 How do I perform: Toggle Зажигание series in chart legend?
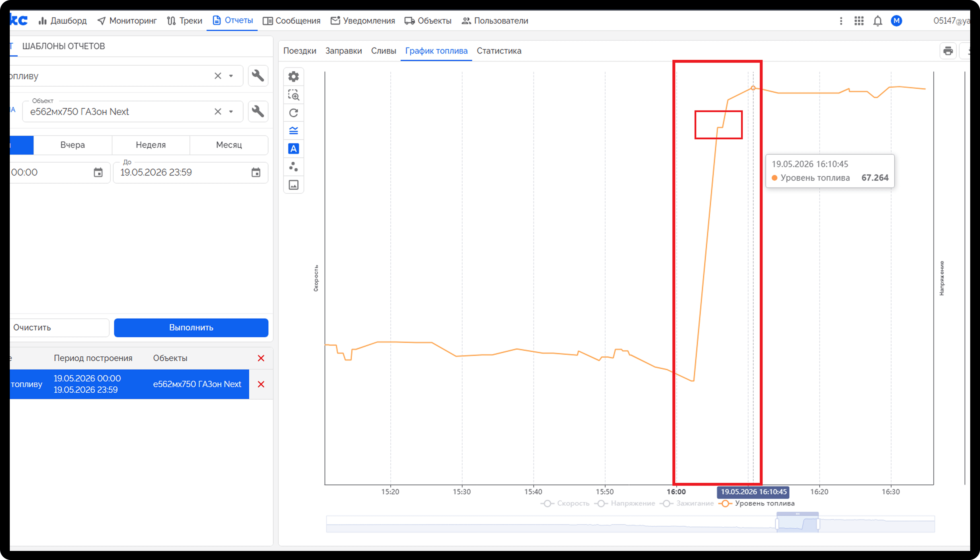[687, 503]
